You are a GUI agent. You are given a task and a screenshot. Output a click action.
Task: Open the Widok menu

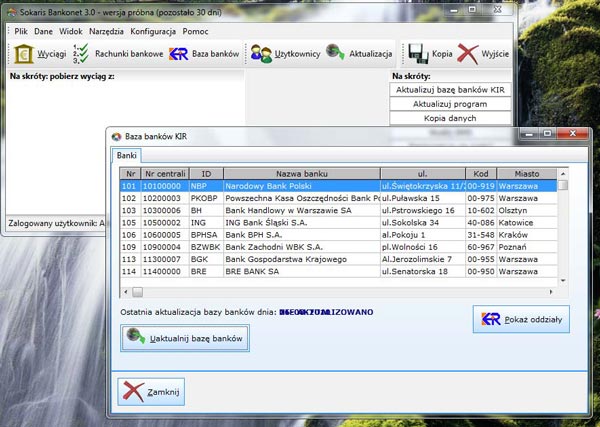pos(71,31)
